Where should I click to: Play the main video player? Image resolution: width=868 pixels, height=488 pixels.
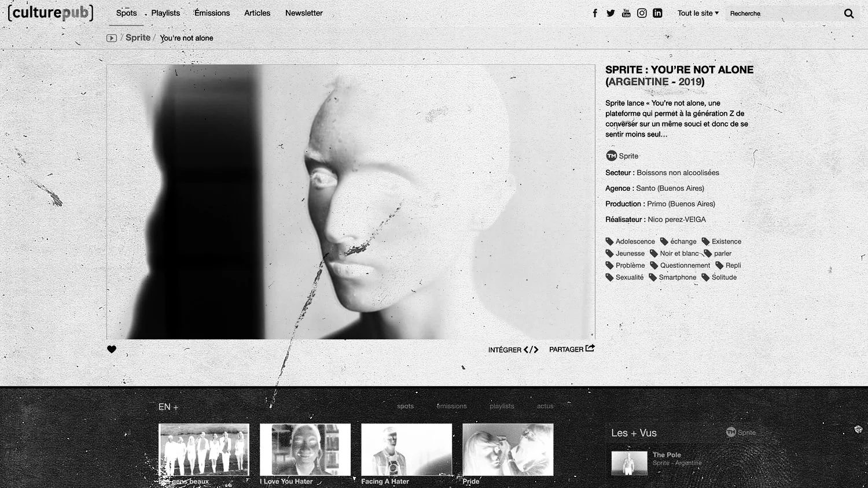(351, 202)
